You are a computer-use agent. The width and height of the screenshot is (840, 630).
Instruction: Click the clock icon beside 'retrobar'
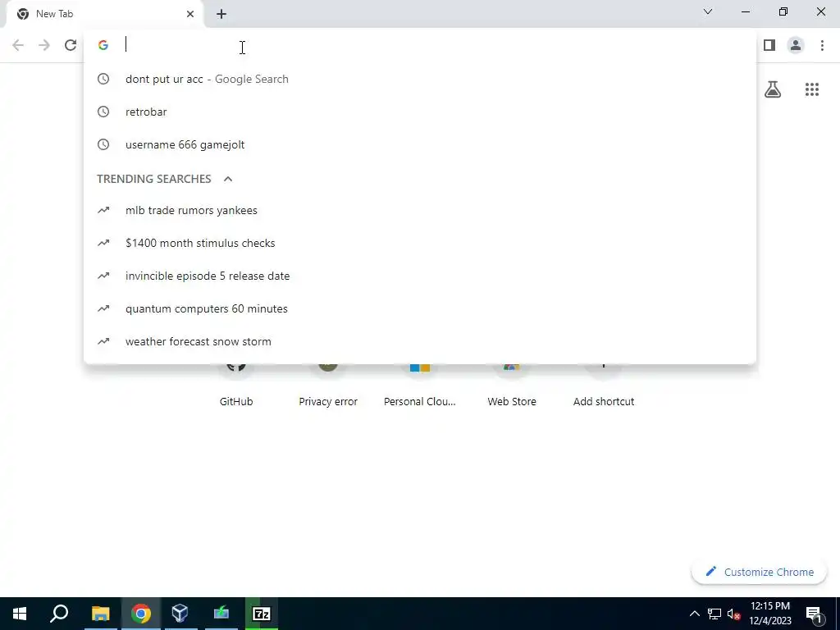(x=103, y=112)
